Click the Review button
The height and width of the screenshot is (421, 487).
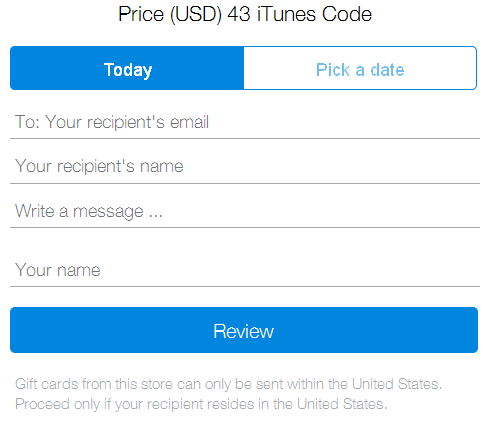(x=244, y=330)
